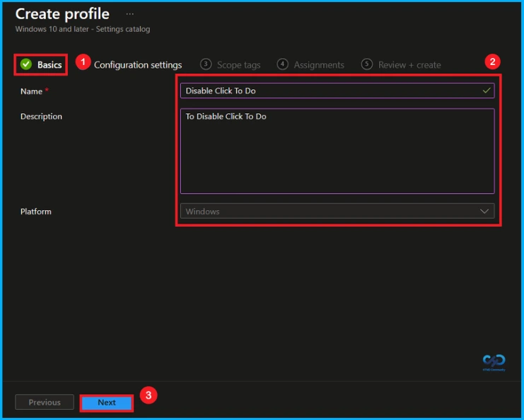Click the subtitle Windows 10 and later - Settings catalog
This screenshot has width=524, height=420.
[x=83, y=29]
